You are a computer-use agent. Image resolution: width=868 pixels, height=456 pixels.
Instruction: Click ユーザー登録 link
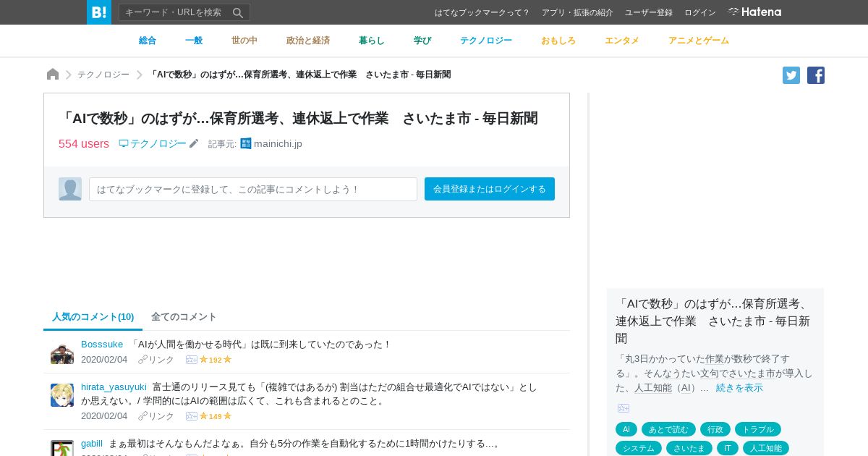click(x=649, y=12)
